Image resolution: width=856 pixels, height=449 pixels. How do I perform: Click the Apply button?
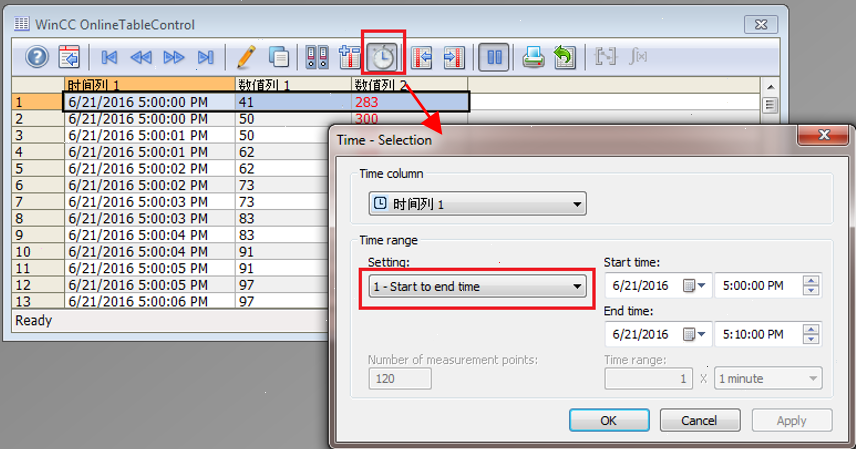[x=792, y=420]
